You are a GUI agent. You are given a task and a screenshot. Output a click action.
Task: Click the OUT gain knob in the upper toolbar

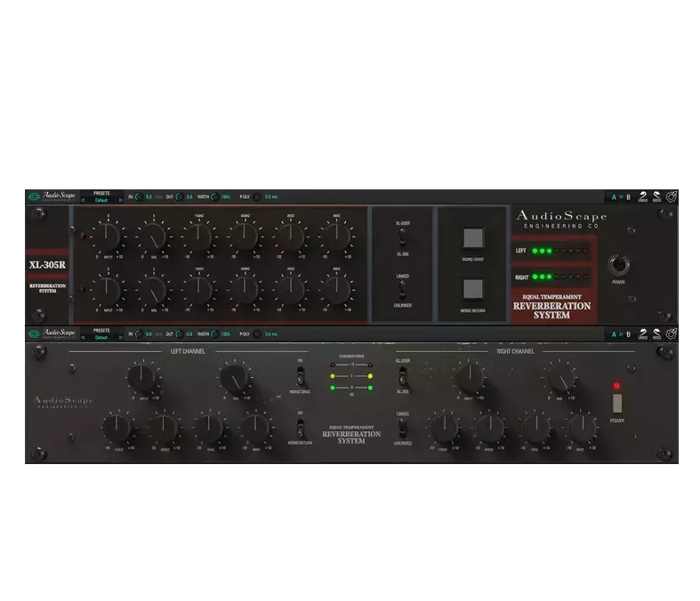180,196
